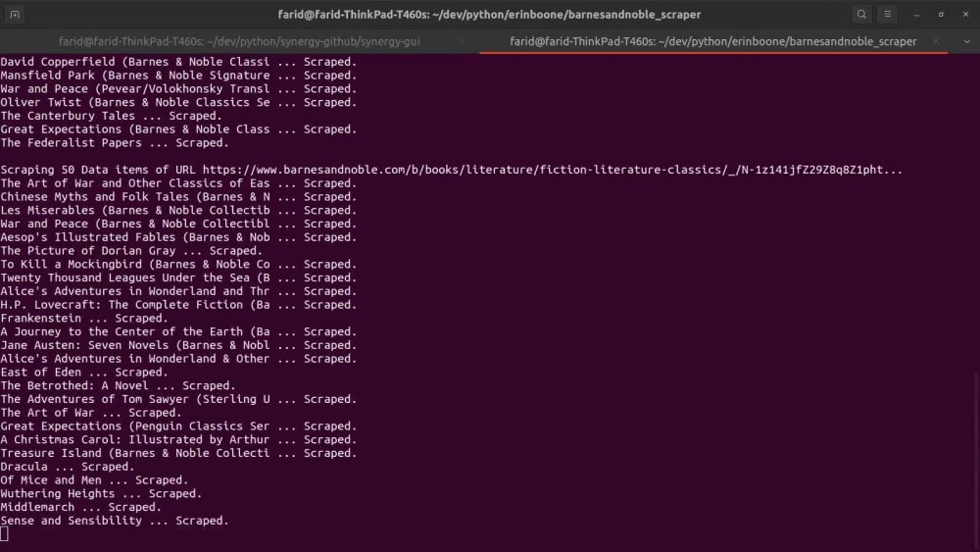Click 'The Picture of Dorian Gray' line
This screenshot has width=980, height=552.
[131, 251]
